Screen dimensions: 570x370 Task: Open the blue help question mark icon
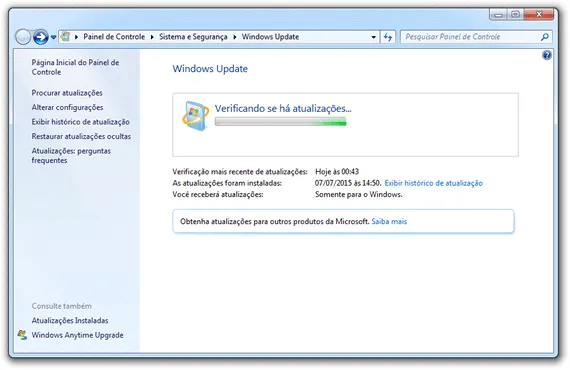pyautogui.click(x=546, y=55)
